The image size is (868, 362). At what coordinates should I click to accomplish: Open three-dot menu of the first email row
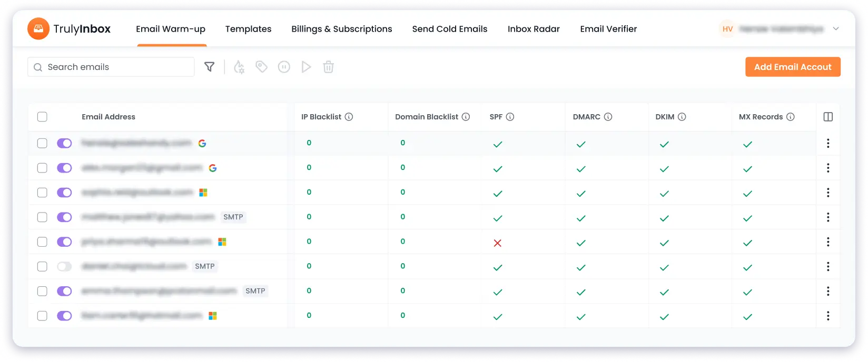tap(828, 143)
